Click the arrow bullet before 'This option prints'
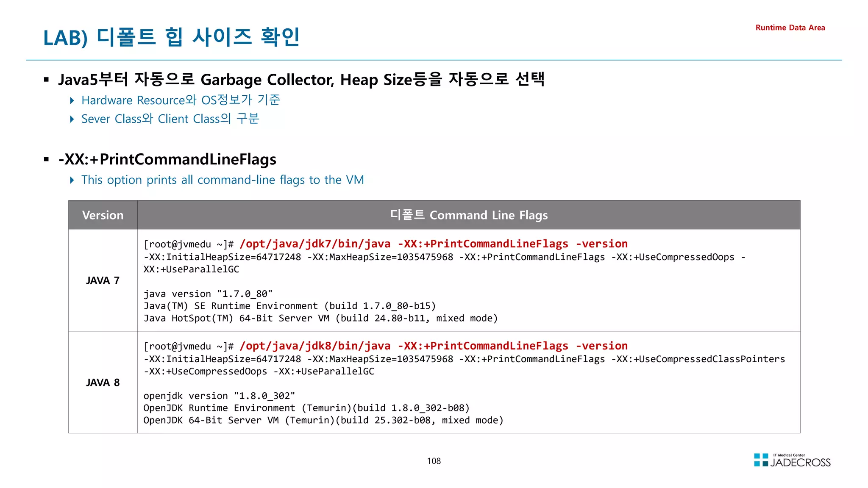 pyautogui.click(x=72, y=180)
